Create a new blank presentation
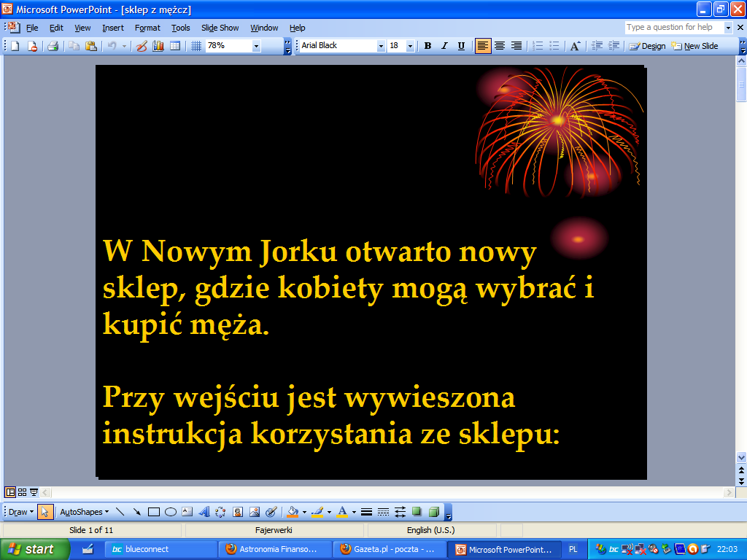This screenshot has height=560, width=747. tap(15, 46)
